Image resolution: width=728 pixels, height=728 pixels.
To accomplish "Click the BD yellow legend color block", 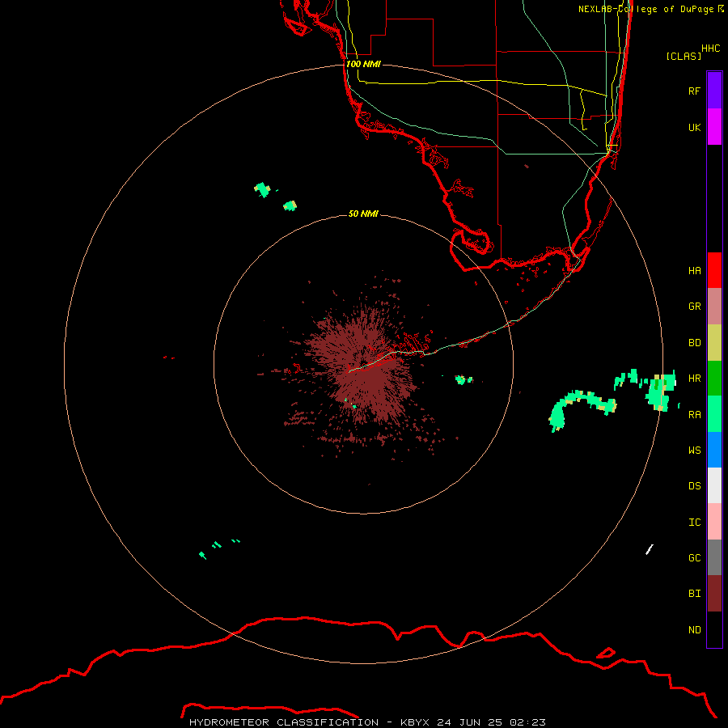I will coord(714,343).
